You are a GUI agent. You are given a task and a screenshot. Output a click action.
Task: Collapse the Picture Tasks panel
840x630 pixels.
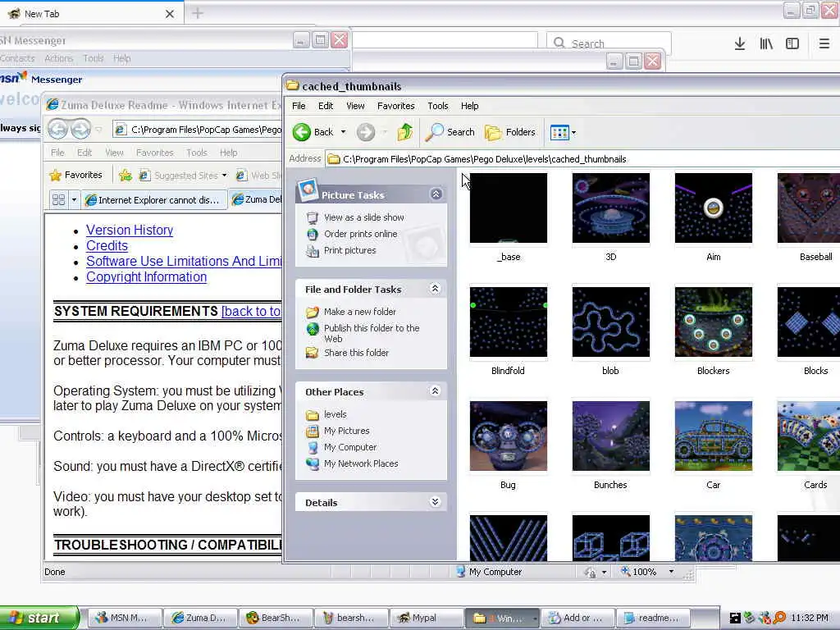(x=436, y=194)
